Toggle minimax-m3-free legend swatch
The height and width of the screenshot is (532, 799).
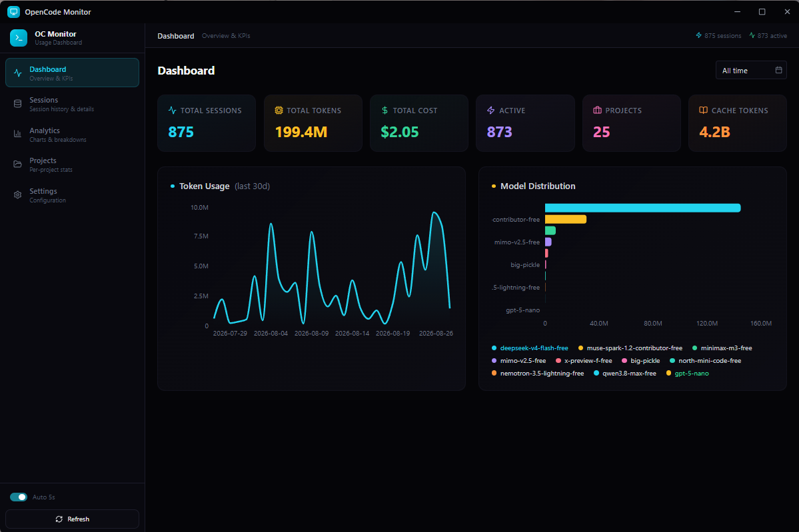694,348
